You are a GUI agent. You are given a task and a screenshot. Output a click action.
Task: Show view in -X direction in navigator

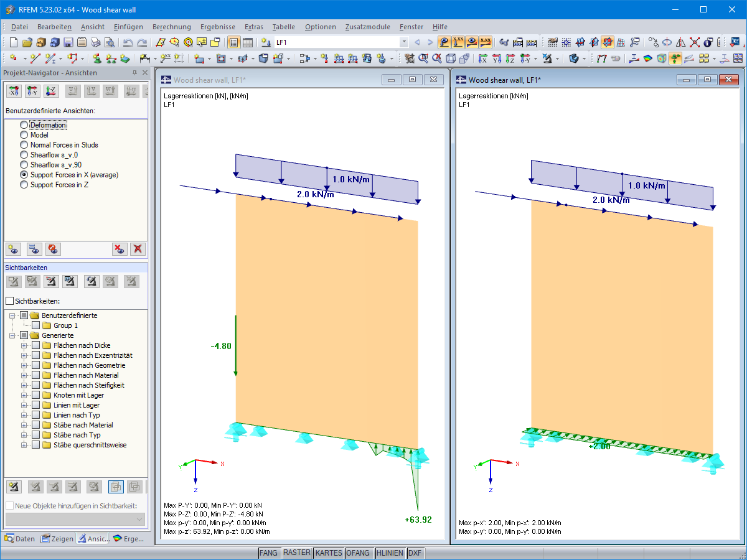pos(14,91)
